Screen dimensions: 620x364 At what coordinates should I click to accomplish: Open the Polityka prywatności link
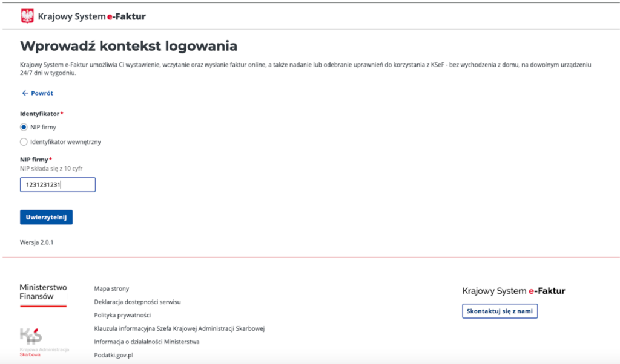click(122, 315)
